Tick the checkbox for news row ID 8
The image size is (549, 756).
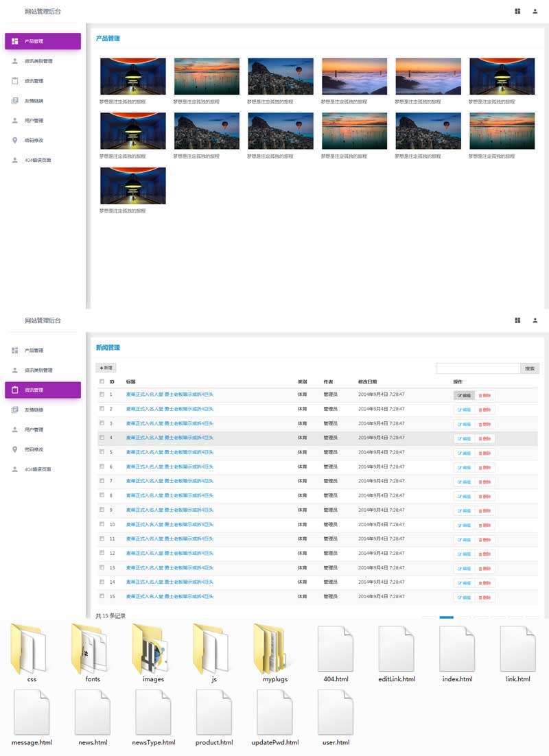[102, 495]
